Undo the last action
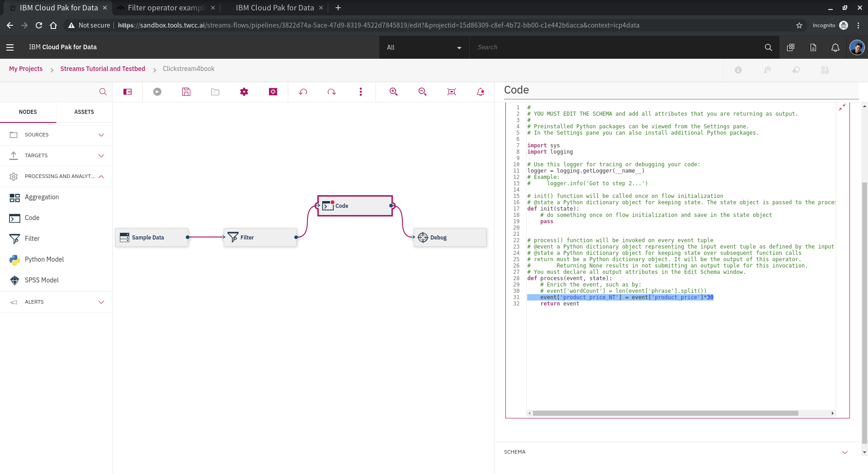 pyautogui.click(x=303, y=92)
